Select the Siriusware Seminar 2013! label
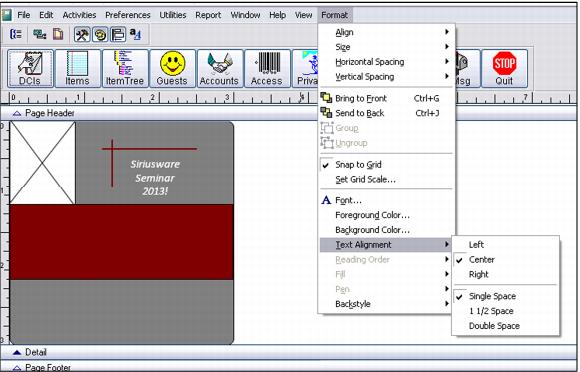 (x=155, y=177)
